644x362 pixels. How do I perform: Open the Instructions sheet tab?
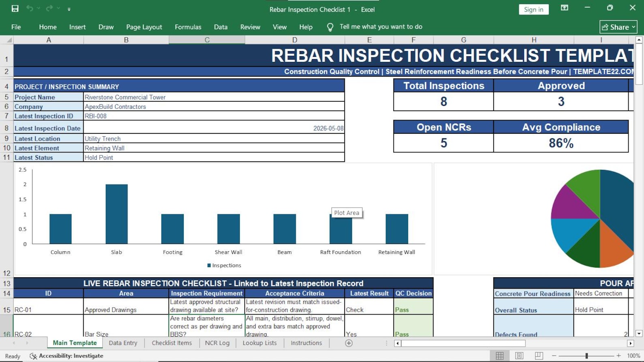click(x=306, y=343)
